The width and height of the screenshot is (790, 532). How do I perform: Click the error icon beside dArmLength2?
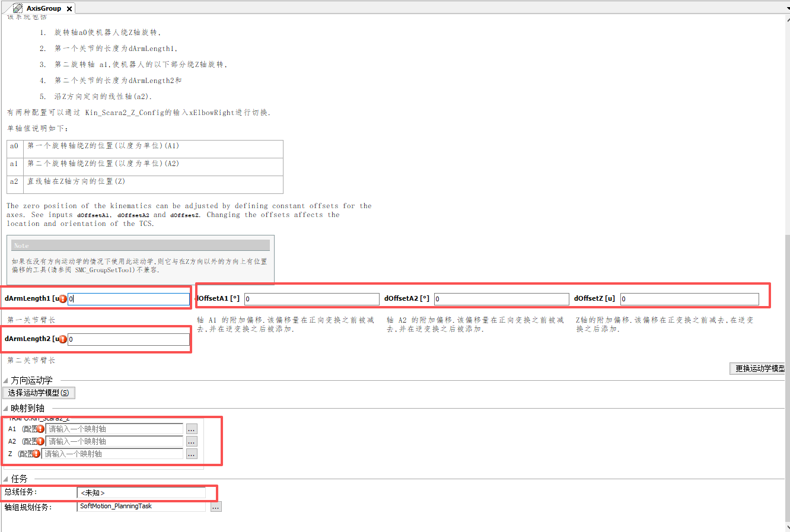[62, 339]
